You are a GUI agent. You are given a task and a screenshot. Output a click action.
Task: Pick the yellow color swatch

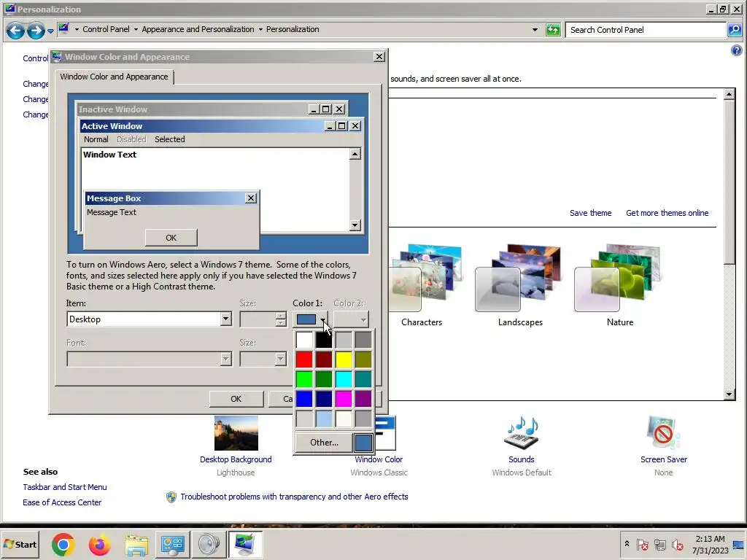pyautogui.click(x=344, y=359)
